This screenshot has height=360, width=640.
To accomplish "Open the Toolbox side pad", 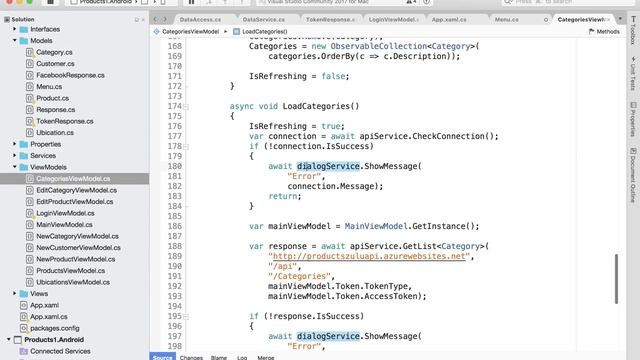I will click(x=633, y=30).
